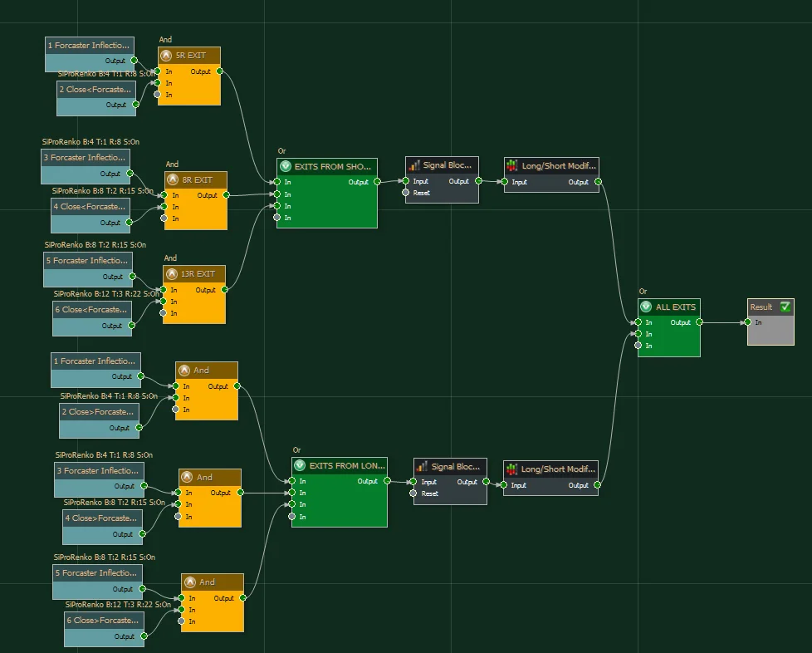The width and height of the screenshot is (812, 653).
Task: Click the And icon on 8R EXIT header
Action: (x=173, y=179)
